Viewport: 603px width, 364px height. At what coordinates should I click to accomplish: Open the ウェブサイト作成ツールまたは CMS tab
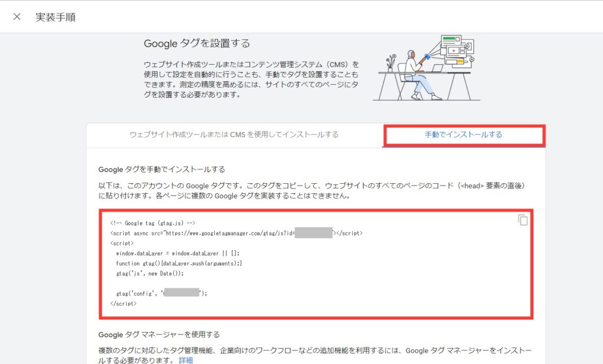tap(234, 135)
